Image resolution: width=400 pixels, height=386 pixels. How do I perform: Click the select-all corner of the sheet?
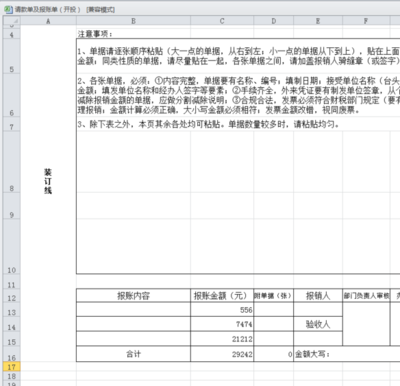tap(11, 21)
